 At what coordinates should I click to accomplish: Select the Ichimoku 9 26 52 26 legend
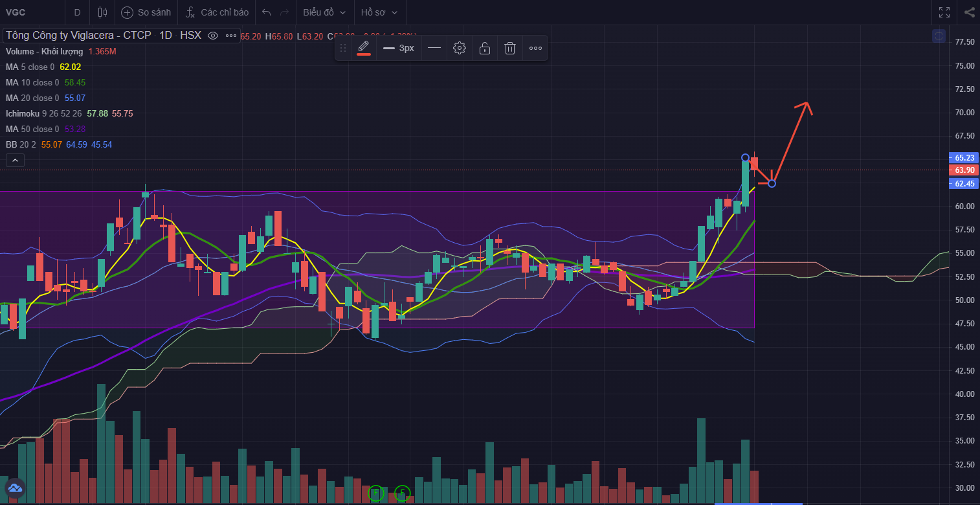(45, 113)
